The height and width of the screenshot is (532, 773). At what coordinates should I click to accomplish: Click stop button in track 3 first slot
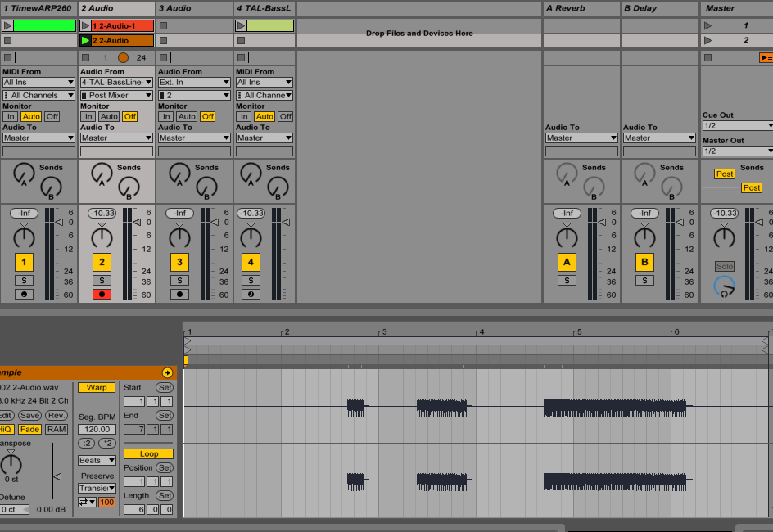163,25
